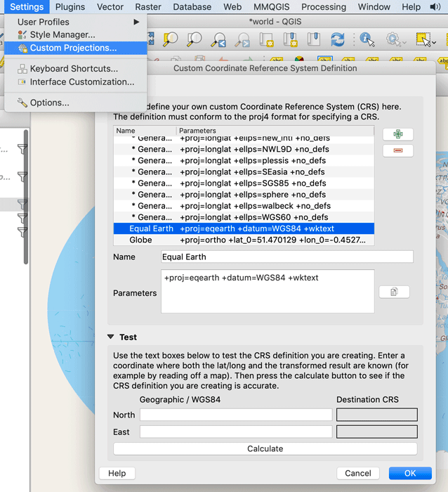Open the Window menu

(374, 6)
